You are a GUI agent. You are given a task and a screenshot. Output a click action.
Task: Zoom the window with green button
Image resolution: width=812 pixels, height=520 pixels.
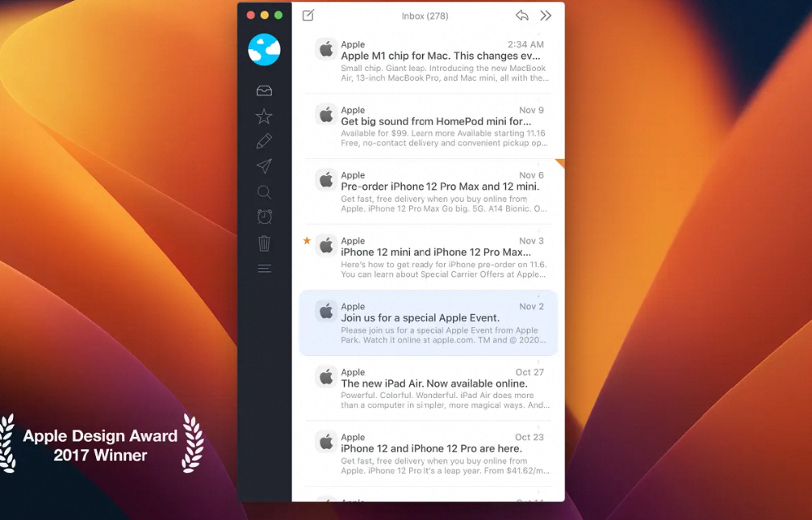(x=278, y=15)
